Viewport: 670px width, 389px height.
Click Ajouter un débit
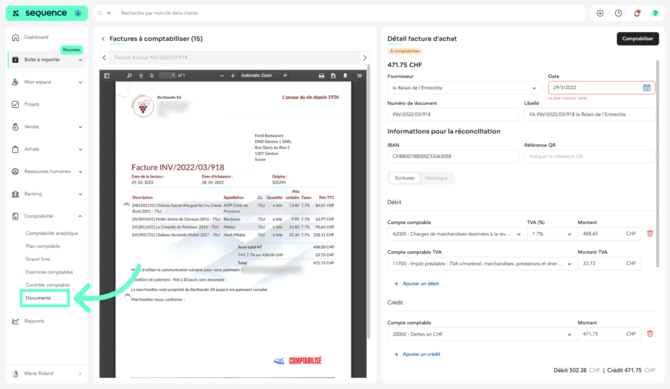pyautogui.click(x=417, y=284)
